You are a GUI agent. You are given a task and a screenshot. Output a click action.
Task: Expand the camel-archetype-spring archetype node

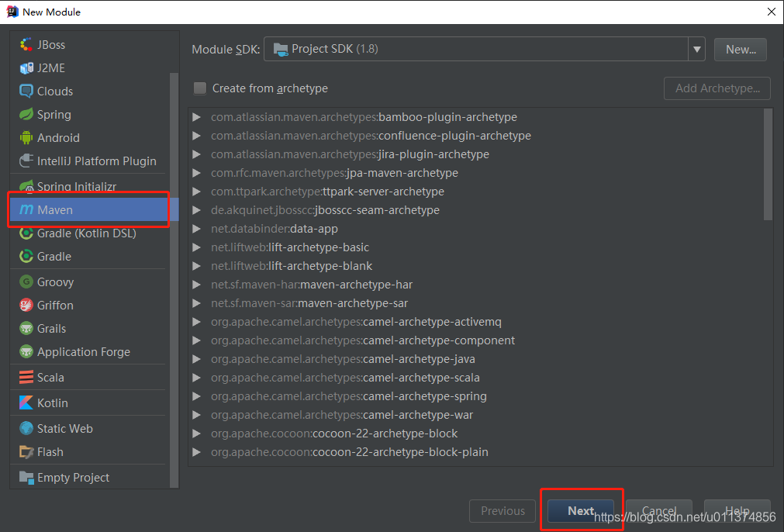pyautogui.click(x=197, y=396)
